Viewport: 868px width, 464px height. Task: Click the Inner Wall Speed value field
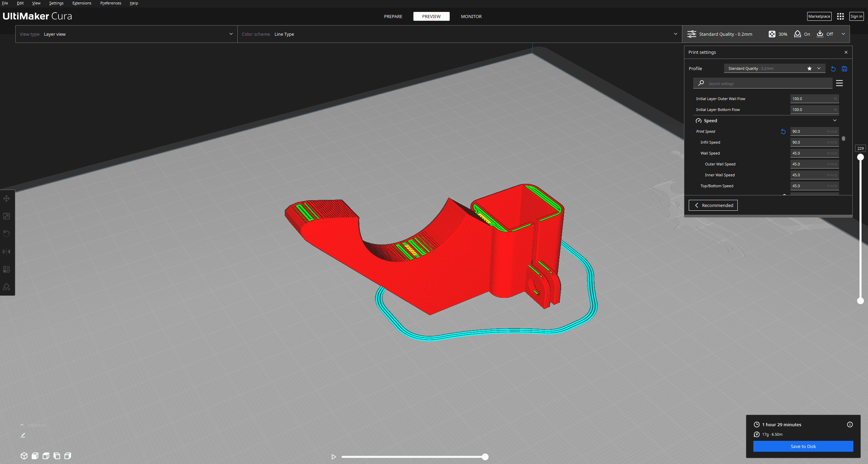814,175
